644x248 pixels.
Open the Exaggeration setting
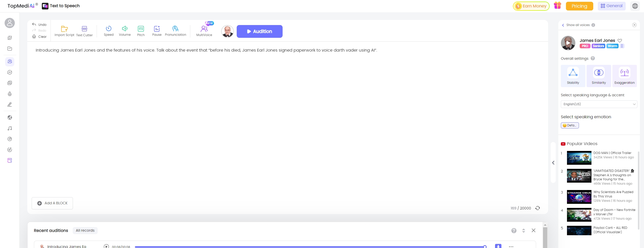tap(625, 76)
